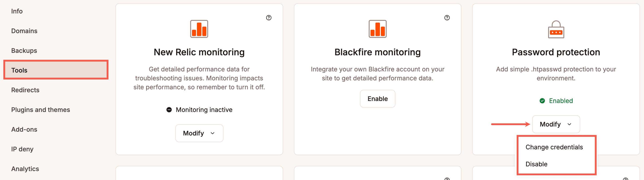The width and height of the screenshot is (644, 180).
Task: Open New Relic monitoring help icon
Action: click(x=269, y=18)
